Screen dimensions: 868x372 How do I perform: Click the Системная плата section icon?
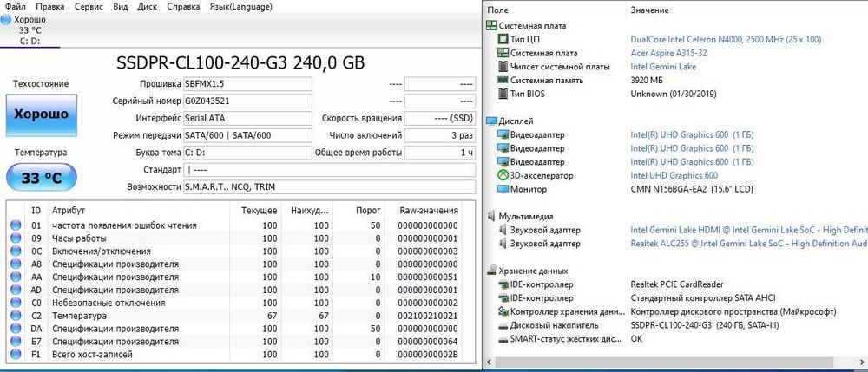click(491, 25)
